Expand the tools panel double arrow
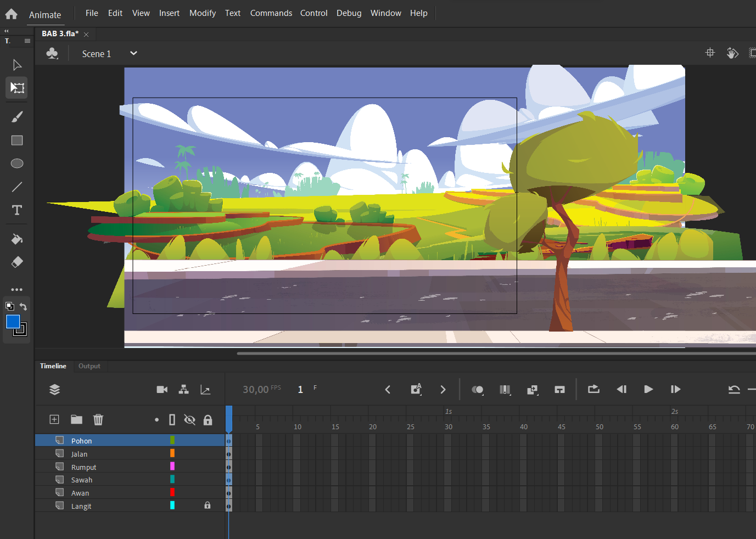Image resolution: width=756 pixels, height=539 pixels. [7, 31]
